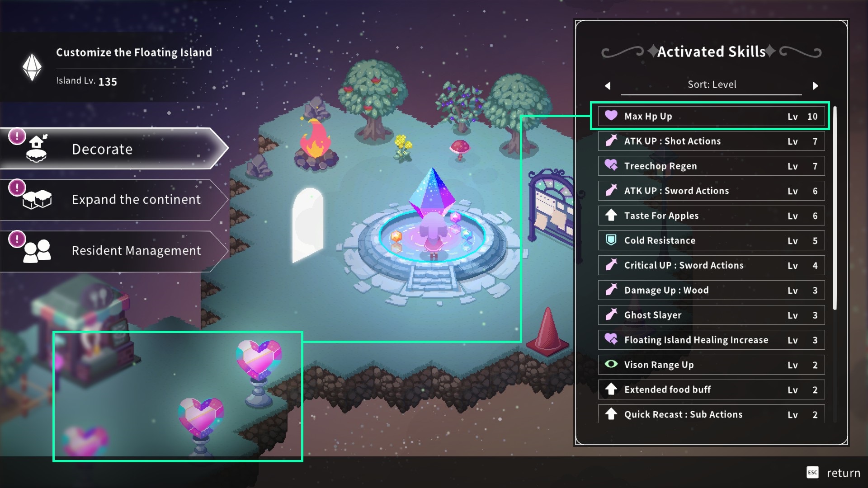The height and width of the screenshot is (488, 868).
Task: Click the Resident Management people icon
Action: (x=37, y=251)
